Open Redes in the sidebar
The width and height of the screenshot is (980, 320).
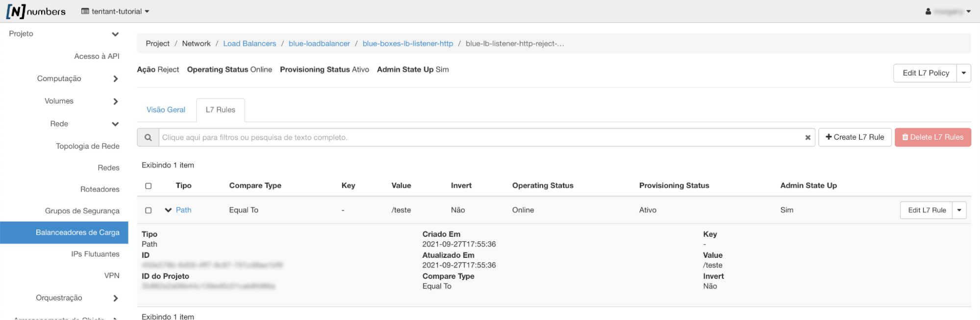point(109,168)
